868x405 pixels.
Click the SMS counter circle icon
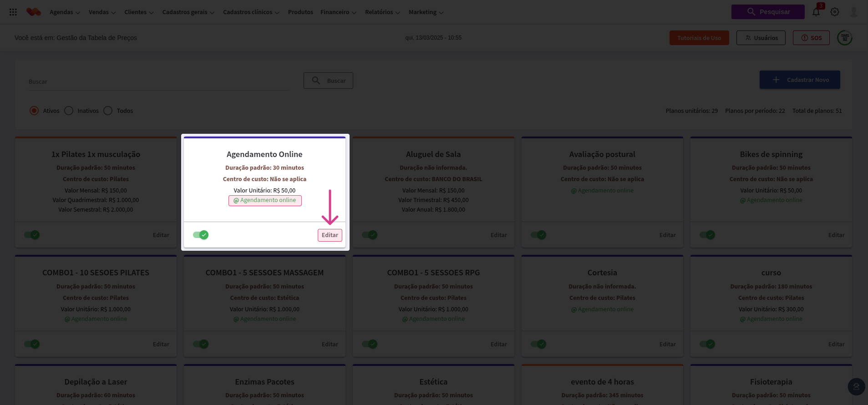(845, 38)
